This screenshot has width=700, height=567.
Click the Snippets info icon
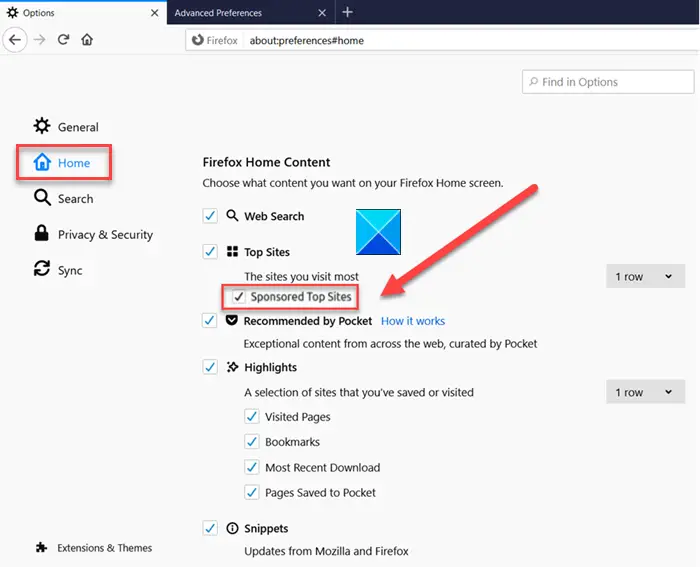point(232,528)
